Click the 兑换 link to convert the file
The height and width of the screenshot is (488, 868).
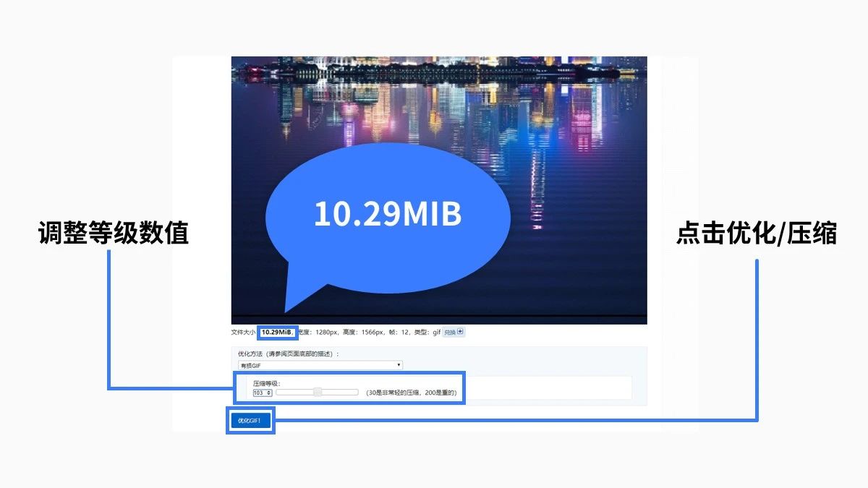(x=449, y=332)
